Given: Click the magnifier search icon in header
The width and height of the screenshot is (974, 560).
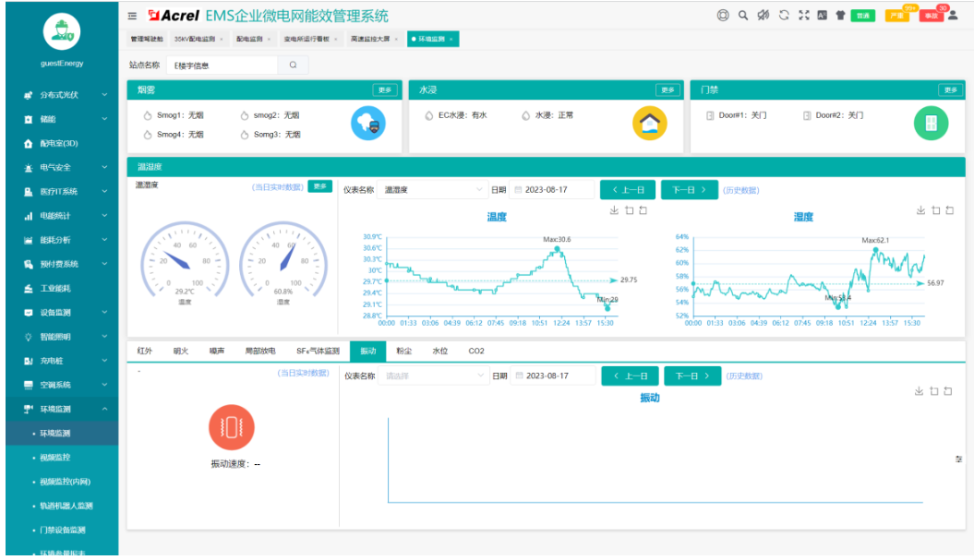Looking at the screenshot, I should [x=743, y=16].
